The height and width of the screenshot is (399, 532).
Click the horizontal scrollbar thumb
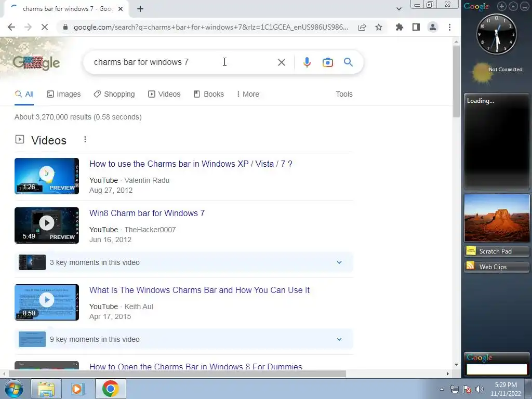(177, 374)
